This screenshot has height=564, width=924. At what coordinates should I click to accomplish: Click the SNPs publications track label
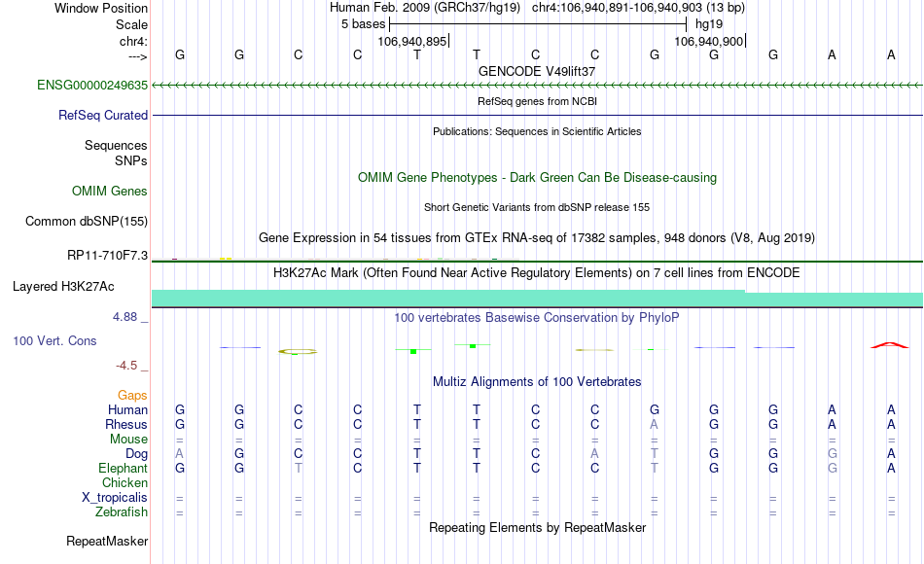[x=131, y=160]
